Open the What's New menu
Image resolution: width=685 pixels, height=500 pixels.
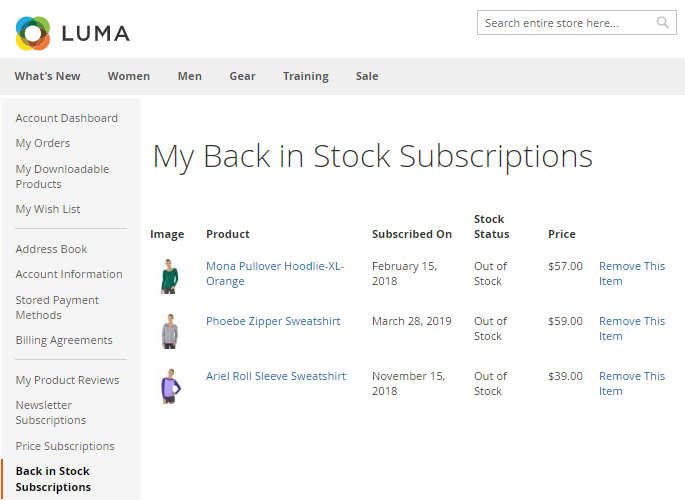(47, 76)
